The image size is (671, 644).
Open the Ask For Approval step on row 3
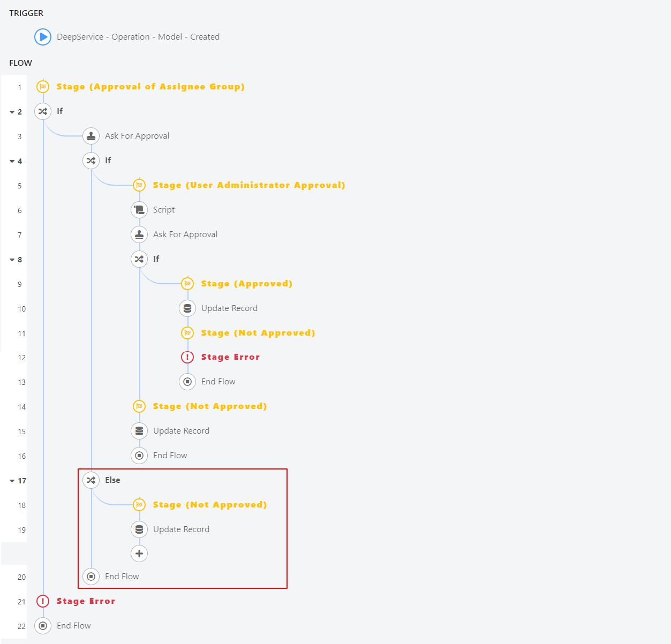point(137,136)
